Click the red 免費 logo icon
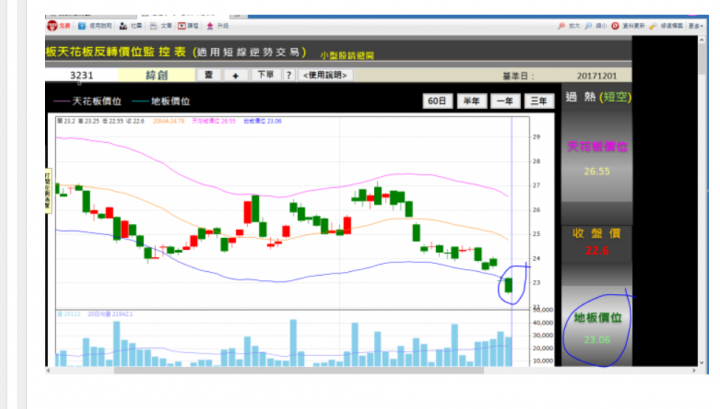This screenshot has height=409, width=720. click(x=52, y=26)
